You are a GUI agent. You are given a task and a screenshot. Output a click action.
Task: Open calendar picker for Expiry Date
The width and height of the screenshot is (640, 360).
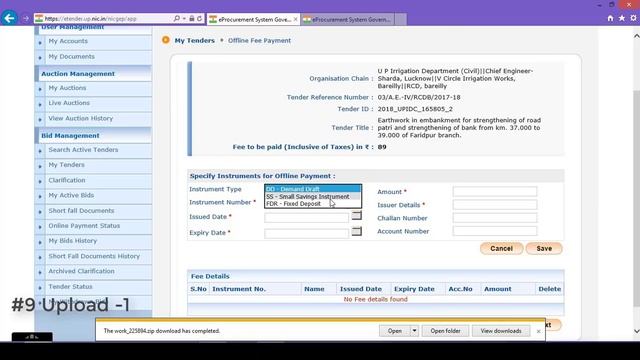click(x=356, y=231)
